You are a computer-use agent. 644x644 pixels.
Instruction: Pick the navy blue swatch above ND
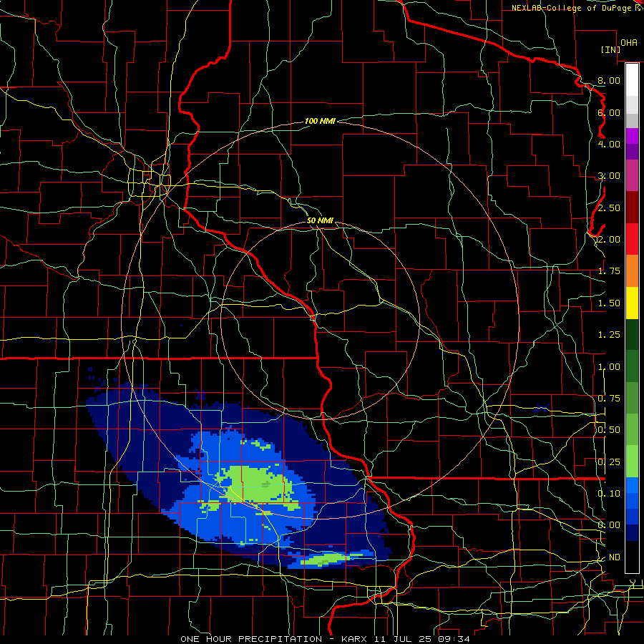pyautogui.click(x=632, y=532)
